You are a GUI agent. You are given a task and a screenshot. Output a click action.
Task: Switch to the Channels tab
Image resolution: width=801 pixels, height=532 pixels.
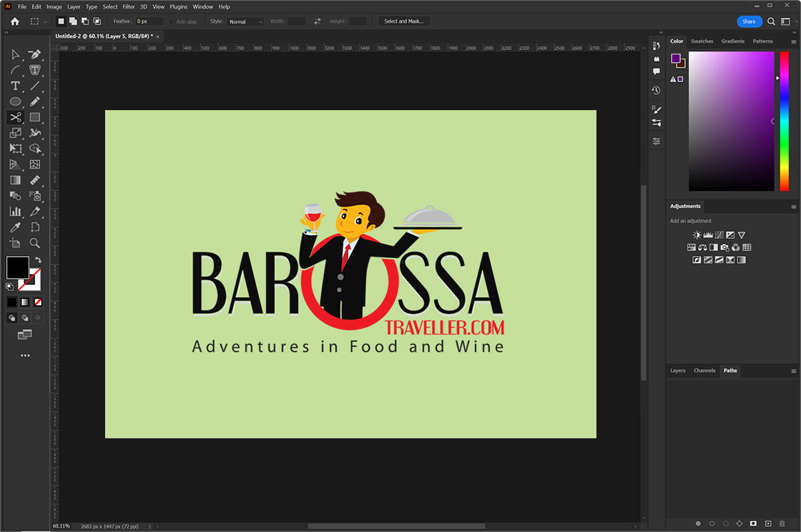coord(704,370)
